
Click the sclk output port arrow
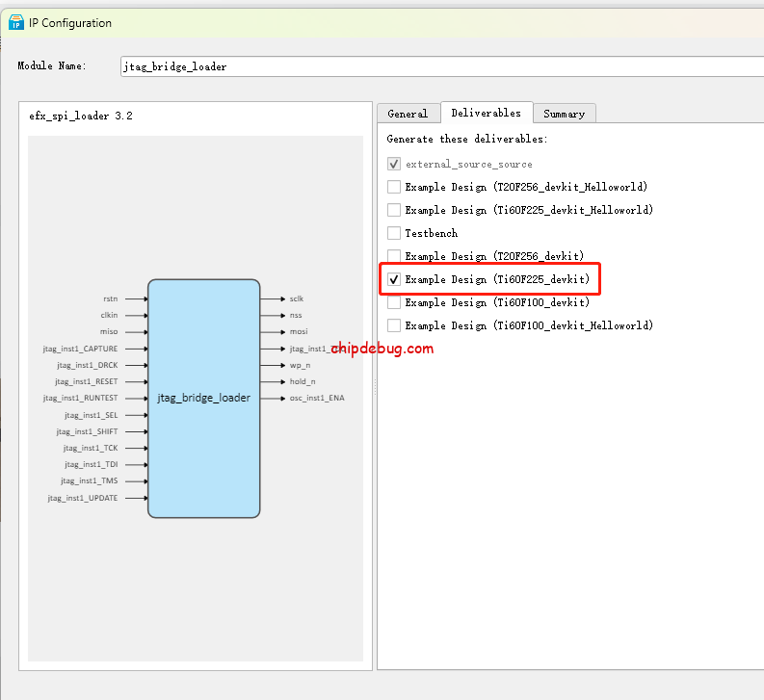click(273, 298)
